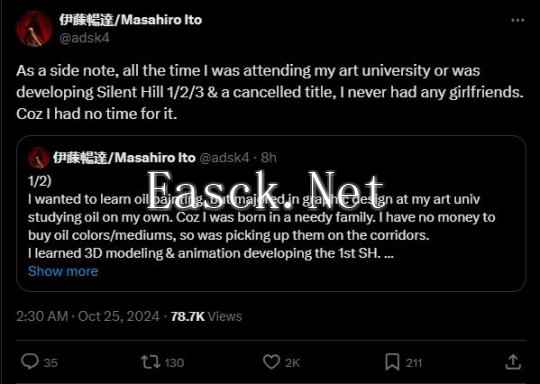This screenshot has width=540, height=384.
Task: Click the 211 bookmarks count
Action: point(413,363)
